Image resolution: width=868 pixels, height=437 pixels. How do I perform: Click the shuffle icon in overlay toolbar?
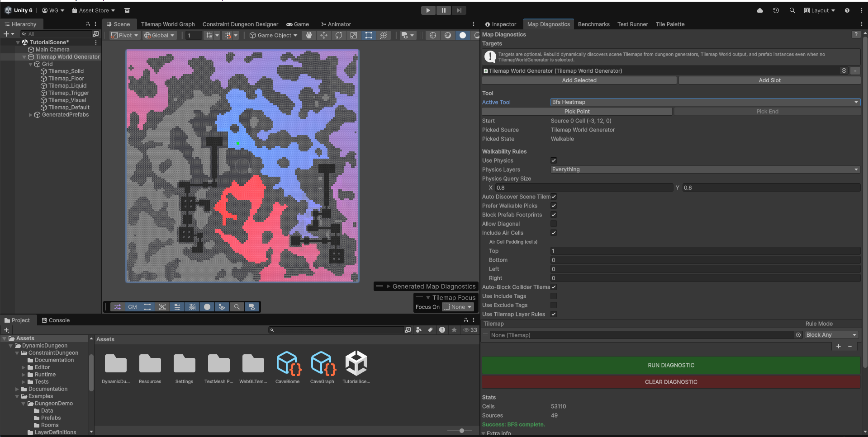[118, 307]
